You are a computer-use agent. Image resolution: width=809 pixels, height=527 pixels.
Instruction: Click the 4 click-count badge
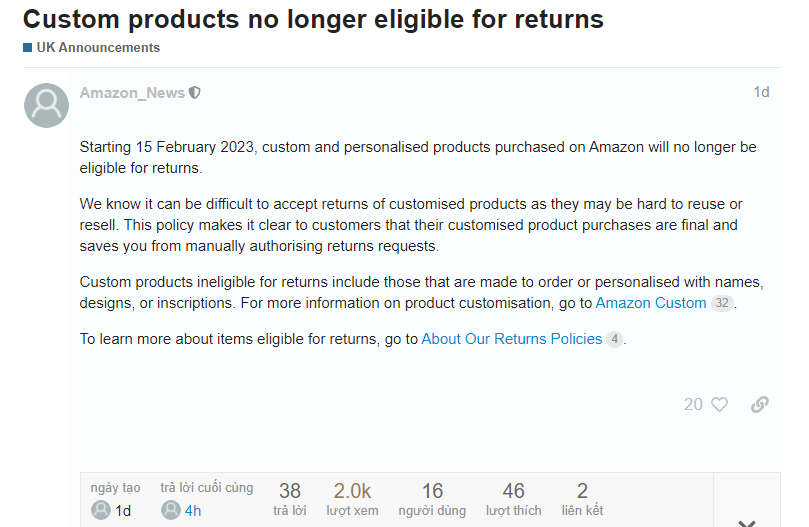pos(614,339)
